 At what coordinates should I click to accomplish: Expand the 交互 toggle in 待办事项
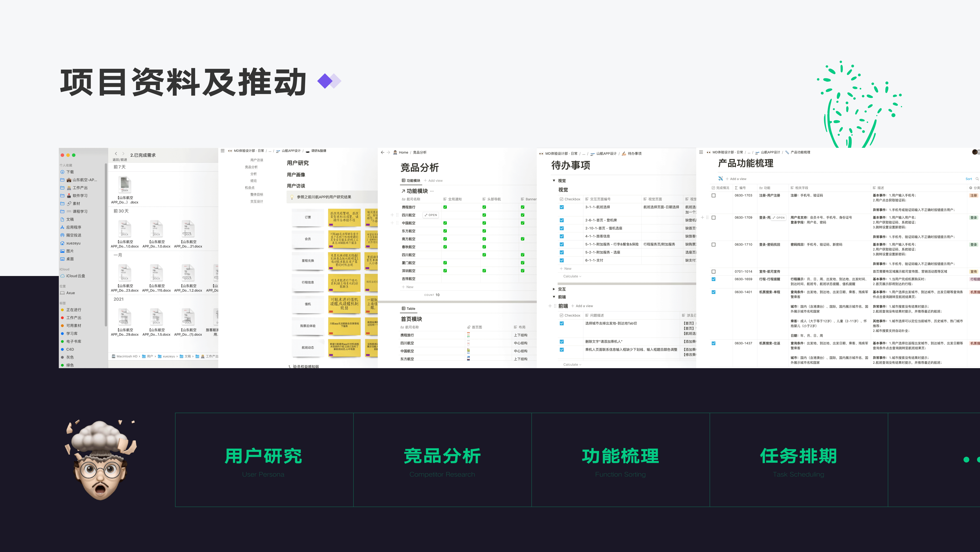[x=553, y=289]
